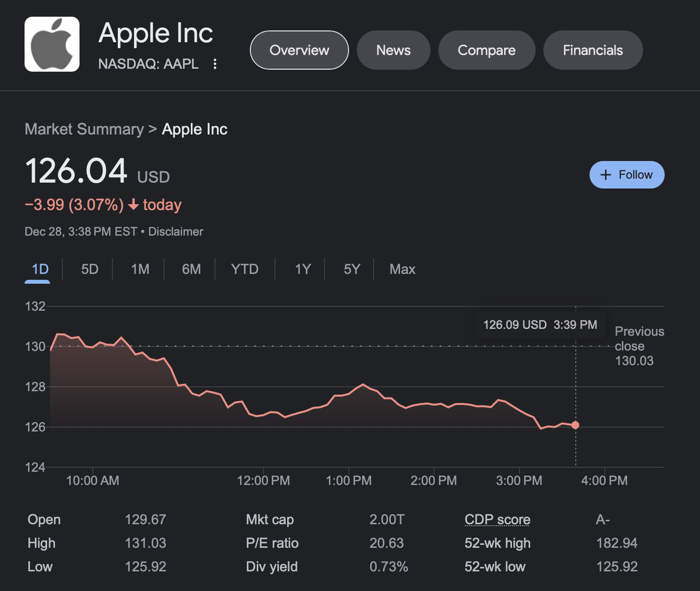The height and width of the screenshot is (591, 700).
Task: Select the 1Y price range
Action: point(302,269)
